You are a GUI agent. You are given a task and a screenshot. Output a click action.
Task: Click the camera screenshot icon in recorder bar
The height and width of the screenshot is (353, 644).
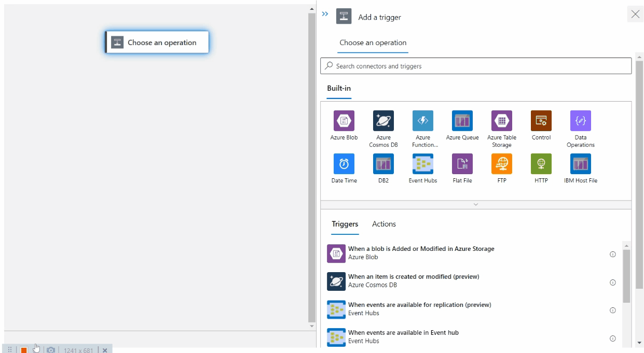tap(51, 350)
